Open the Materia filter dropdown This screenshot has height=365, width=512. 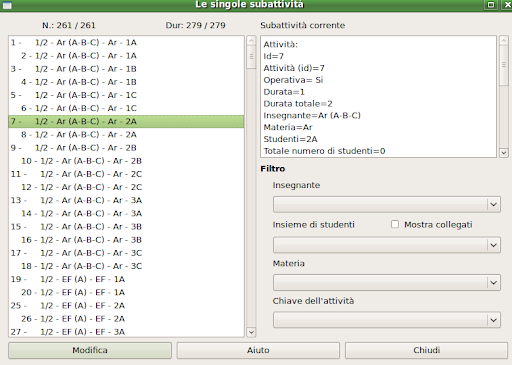click(387, 283)
